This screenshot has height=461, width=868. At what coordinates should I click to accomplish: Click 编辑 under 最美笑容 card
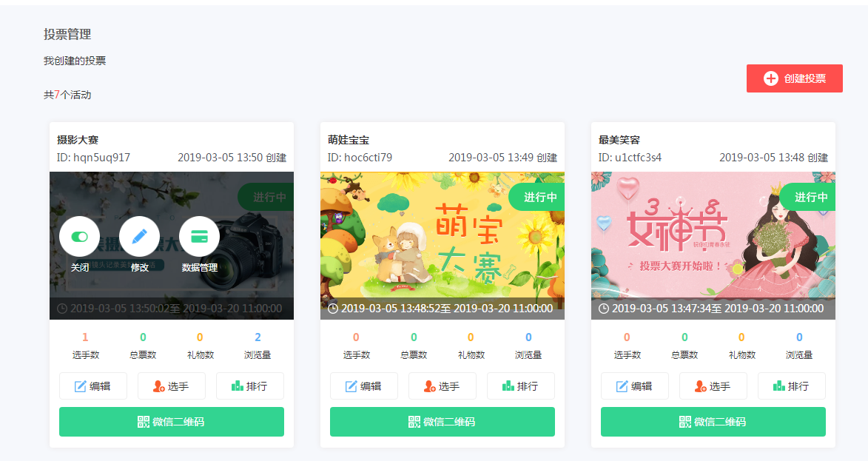634,386
